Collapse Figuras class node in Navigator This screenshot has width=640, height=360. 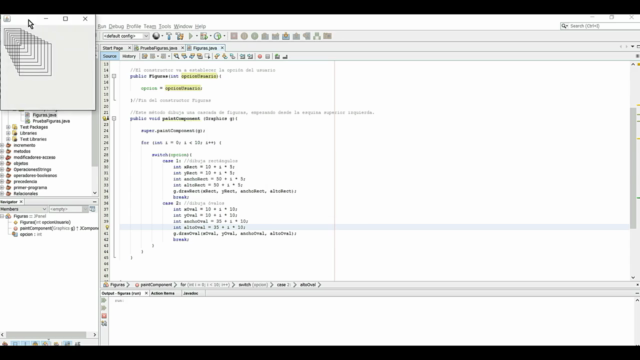2,216
